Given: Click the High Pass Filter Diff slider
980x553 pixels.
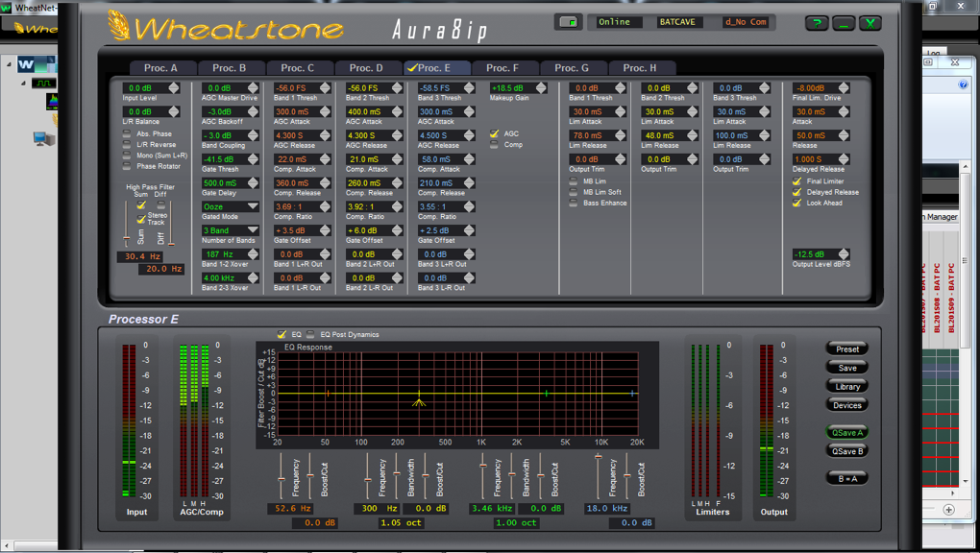Looking at the screenshot, I should point(171,224).
